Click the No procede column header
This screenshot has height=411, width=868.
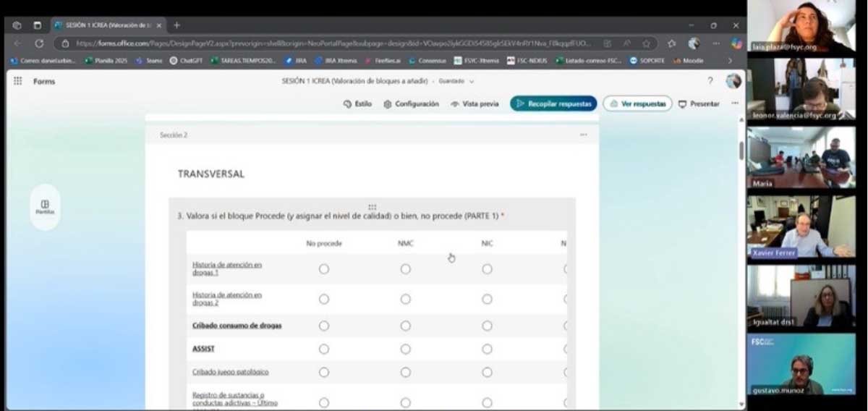coord(324,244)
